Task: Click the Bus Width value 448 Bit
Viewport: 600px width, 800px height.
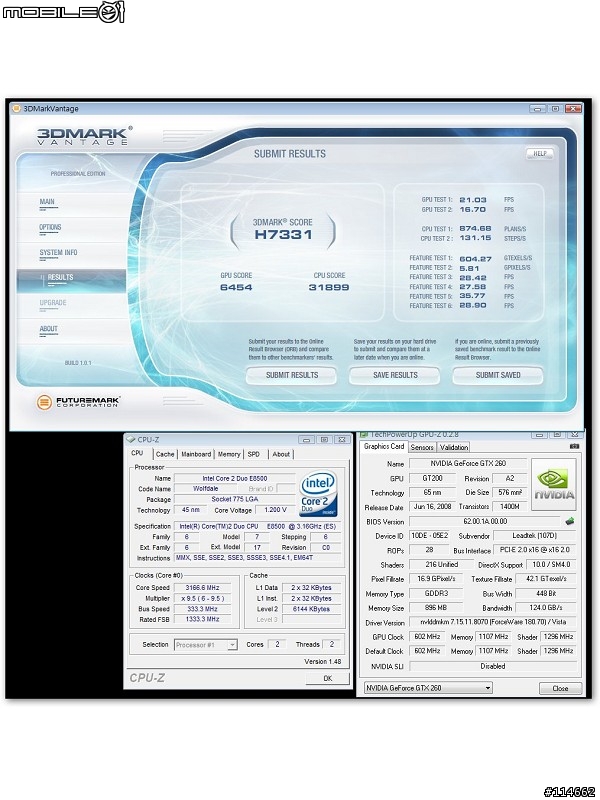Action: point(546,594)
